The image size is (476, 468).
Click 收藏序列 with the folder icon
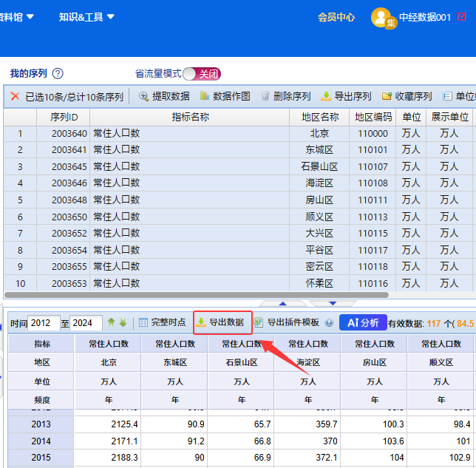click(407, 96)
